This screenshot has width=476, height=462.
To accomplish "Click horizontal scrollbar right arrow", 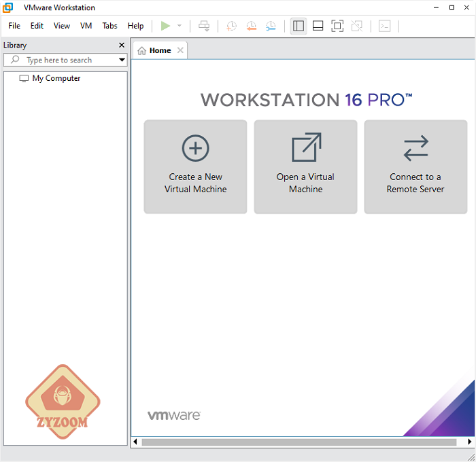I will (x=470, y=442).
